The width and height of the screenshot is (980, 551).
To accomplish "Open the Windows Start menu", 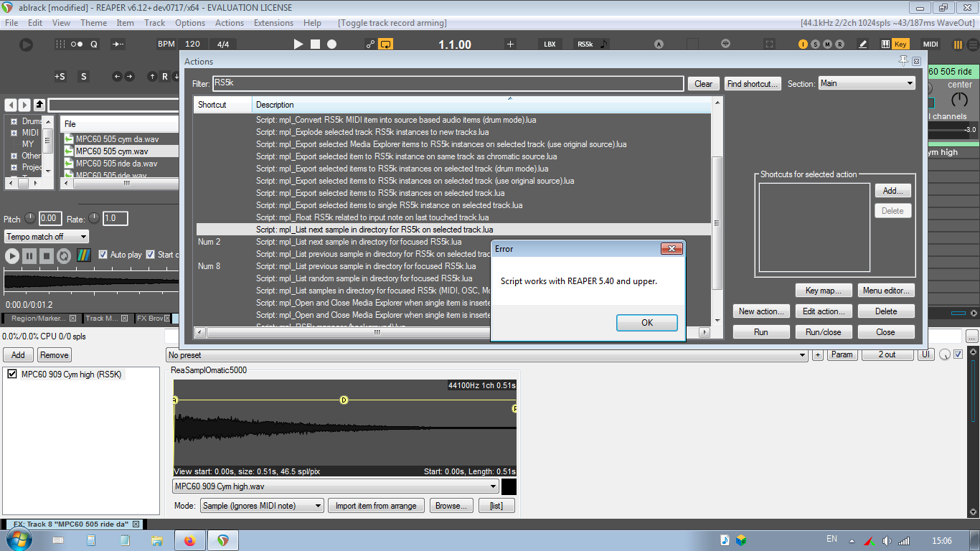I will pos(19,540).
